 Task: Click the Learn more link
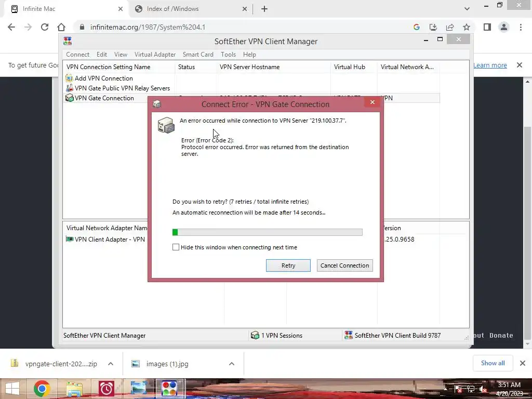490,65
